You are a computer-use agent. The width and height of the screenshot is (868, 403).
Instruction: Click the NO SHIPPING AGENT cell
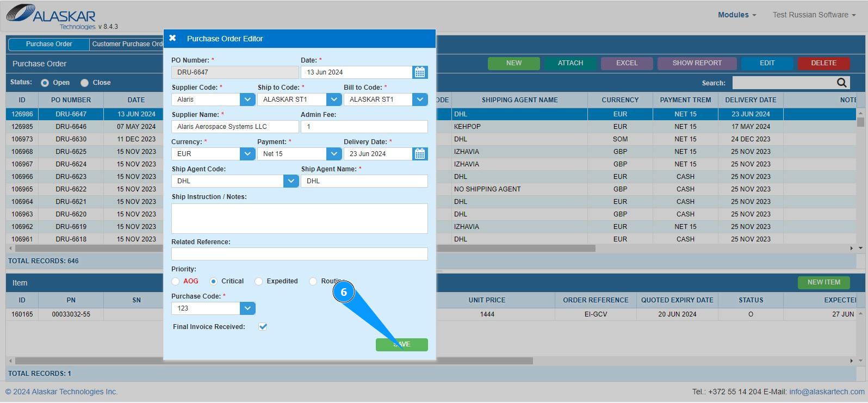519,189
